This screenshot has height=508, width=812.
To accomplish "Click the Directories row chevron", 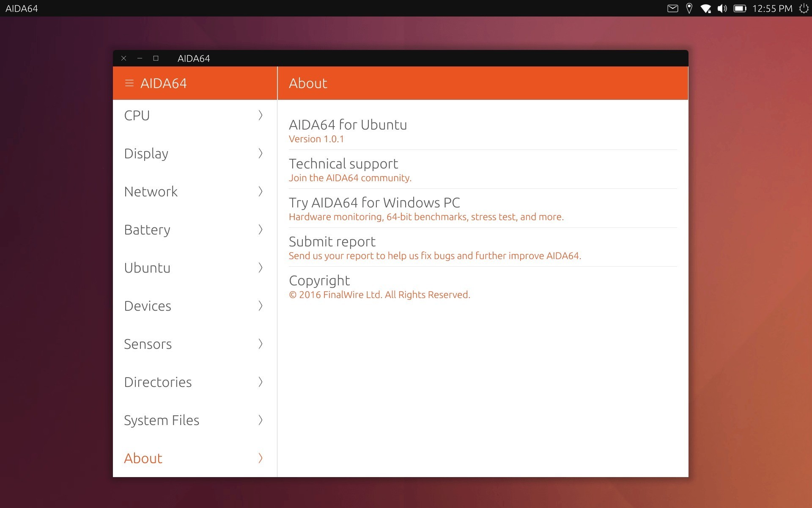I will pyautogui.click(x=261, y=382).
